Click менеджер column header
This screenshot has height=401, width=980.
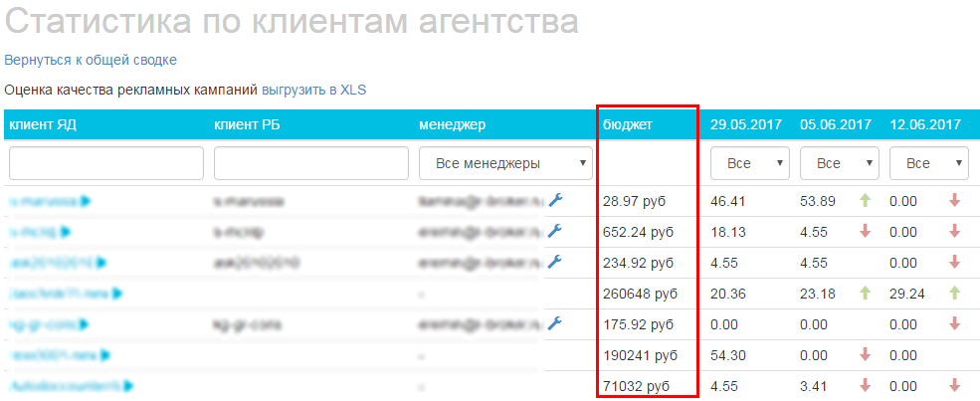pos(452,125)
